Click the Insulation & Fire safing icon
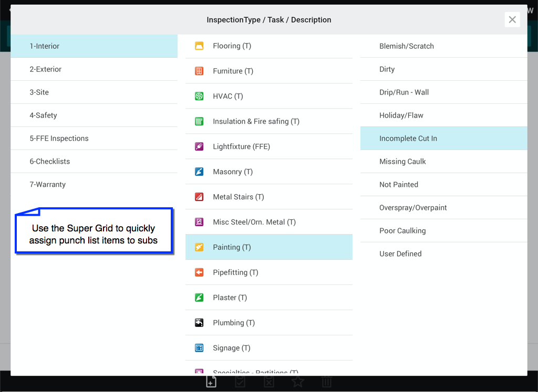The height and width of the screenshot is (392, 538). pos(199,122)
